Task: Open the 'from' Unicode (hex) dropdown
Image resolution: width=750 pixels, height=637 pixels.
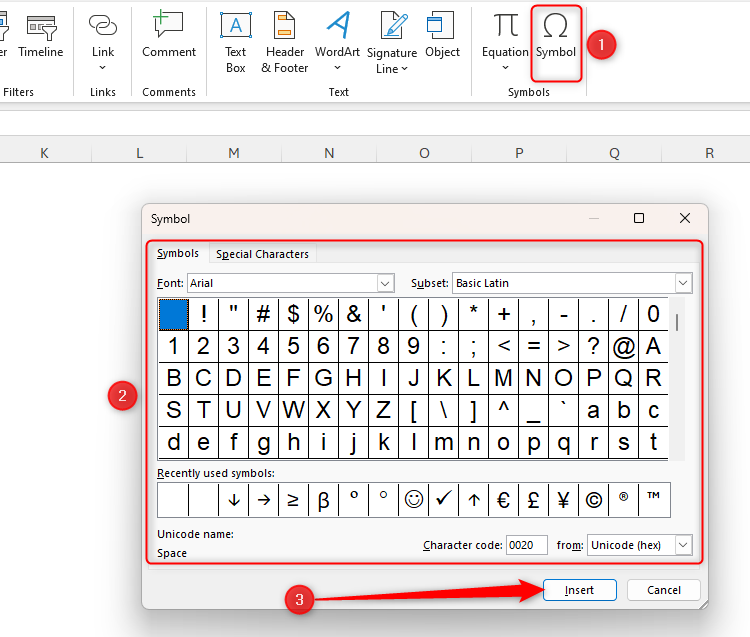Action: (683, 545)
